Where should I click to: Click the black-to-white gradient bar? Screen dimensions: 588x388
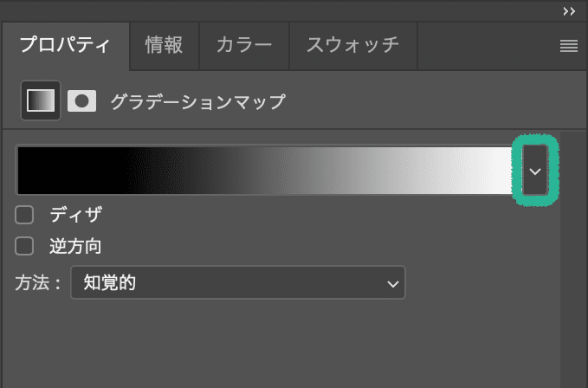click(264, 171)
